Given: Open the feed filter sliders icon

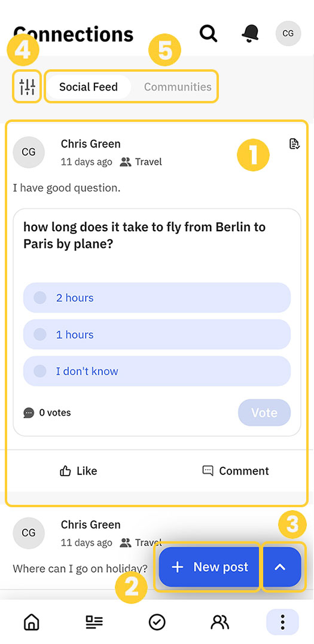Looking at the screenshot, I should pos(27,86).
